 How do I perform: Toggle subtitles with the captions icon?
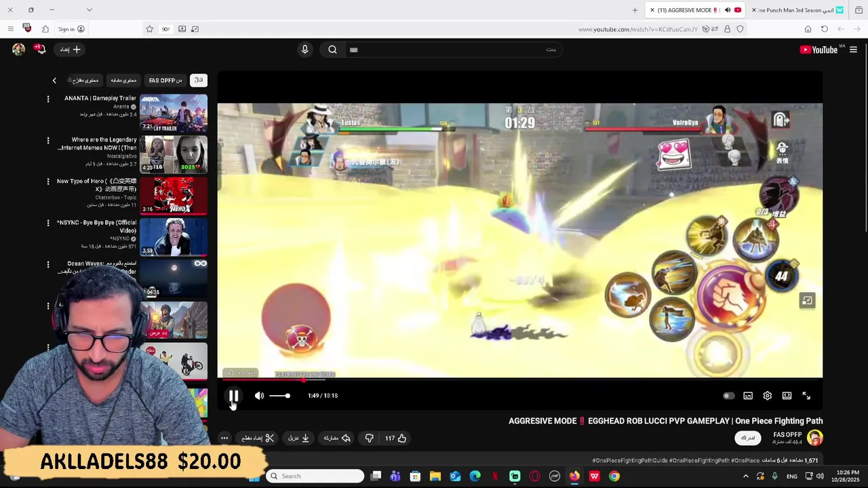coord(748,396)
